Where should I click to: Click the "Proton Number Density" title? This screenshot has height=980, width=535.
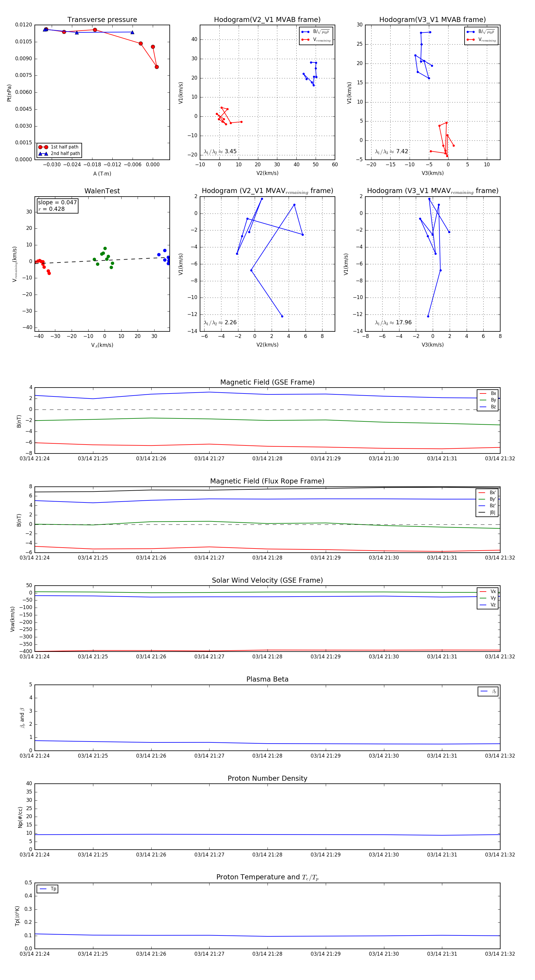point(267,778)
